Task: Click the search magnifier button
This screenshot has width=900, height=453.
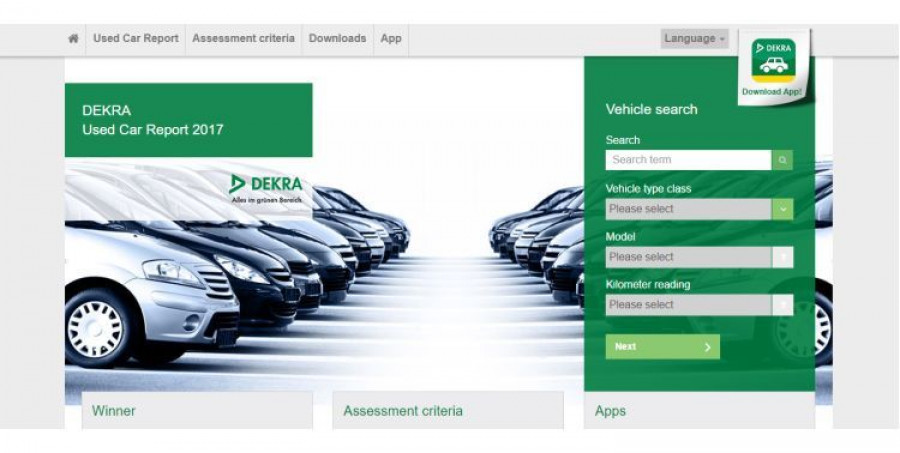Action: click(x=782, y=160)
